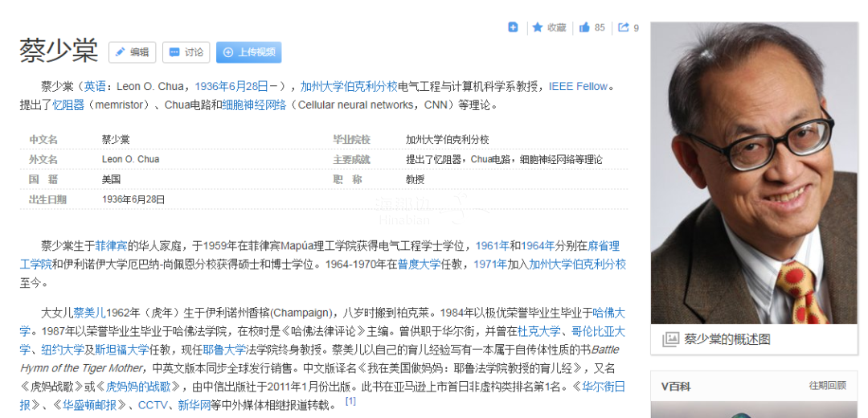Click the 蔡美儿 daughter name link

click(89, 313)
